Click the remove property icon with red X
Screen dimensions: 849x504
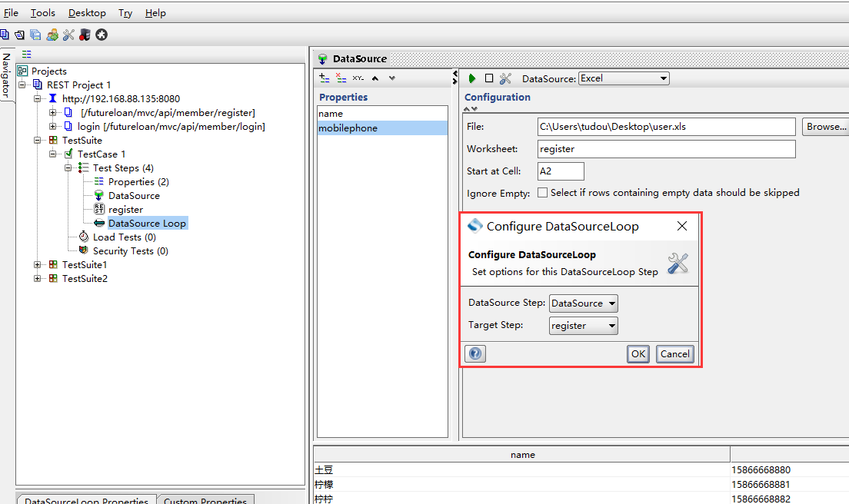[x=341, y=78]
